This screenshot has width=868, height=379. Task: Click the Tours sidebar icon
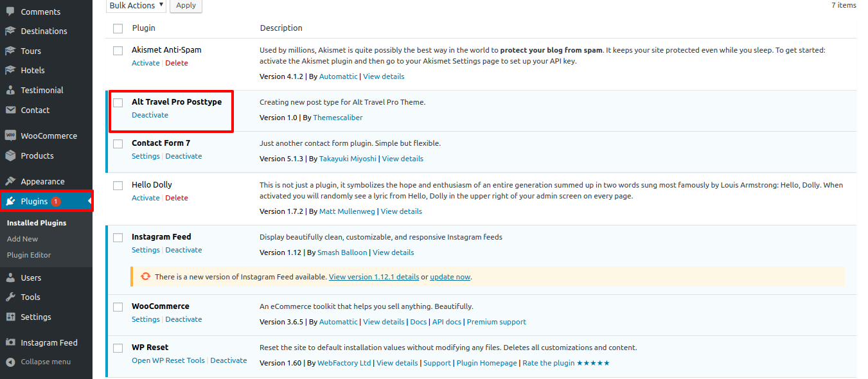tap(10, 51)
